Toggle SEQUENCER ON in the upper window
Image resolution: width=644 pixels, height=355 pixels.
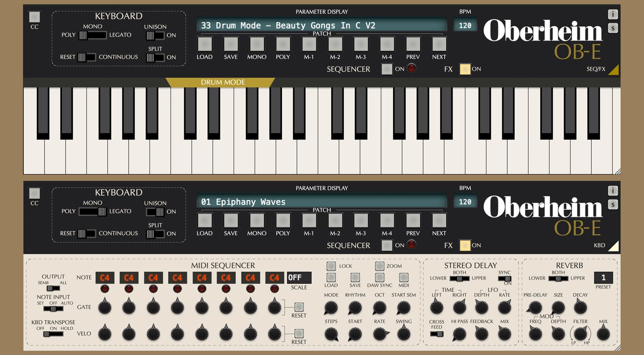tap(387, 69)
